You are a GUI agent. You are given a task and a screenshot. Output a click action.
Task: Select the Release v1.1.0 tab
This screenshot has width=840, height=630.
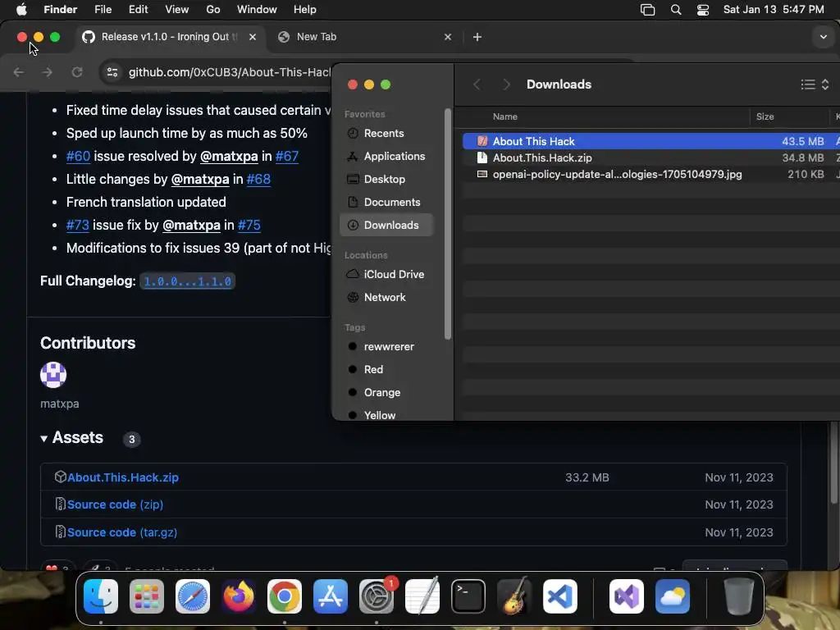pos(171,37)
